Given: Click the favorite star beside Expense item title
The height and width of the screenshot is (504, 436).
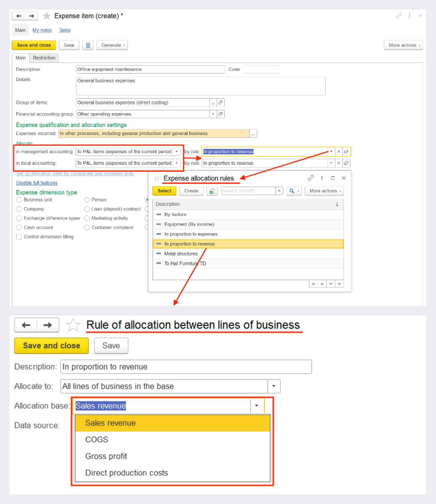Looking at the screenshot, I should click(x=47, y=16).
